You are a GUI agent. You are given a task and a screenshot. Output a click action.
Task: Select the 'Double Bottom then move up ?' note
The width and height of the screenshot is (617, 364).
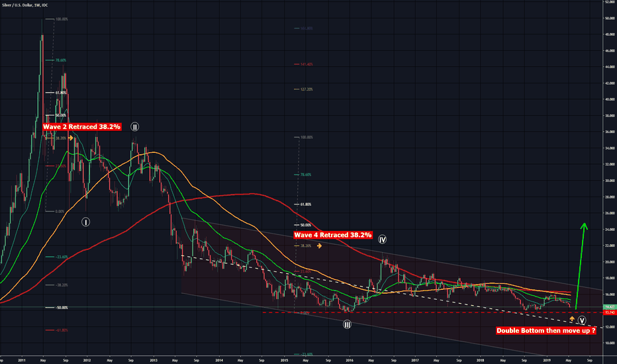coord(546,330)
